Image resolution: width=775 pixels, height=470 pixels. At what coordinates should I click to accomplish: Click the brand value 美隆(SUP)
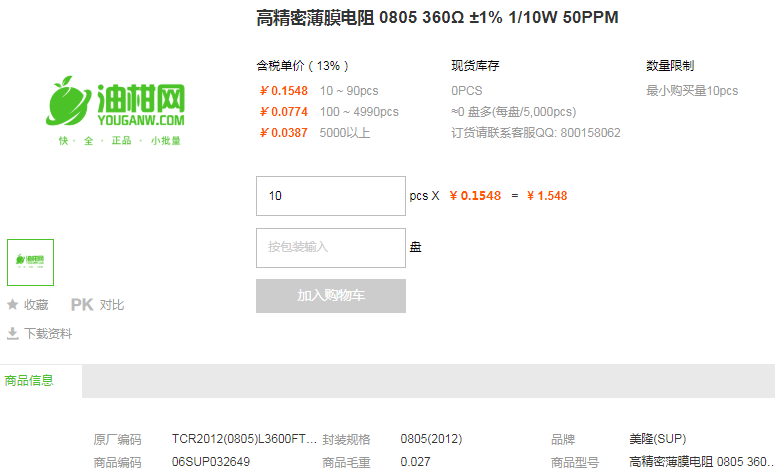[x=657, y=439]
